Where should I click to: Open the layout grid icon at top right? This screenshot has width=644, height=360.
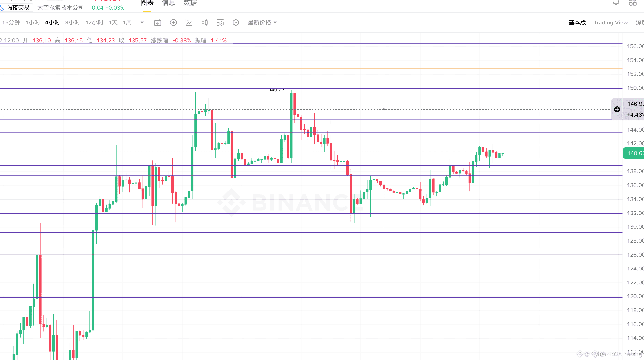tap(633, 2)
